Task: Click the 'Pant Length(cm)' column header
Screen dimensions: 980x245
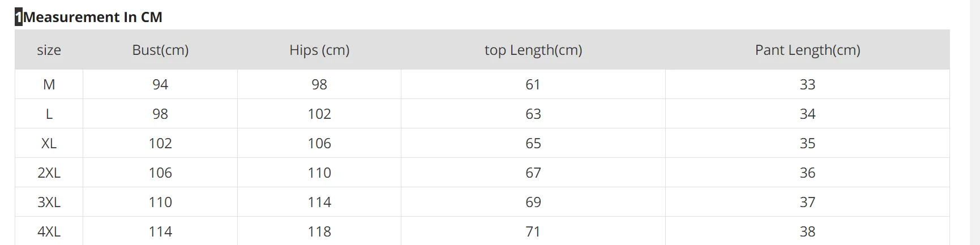Action: (x=807, y=50)
